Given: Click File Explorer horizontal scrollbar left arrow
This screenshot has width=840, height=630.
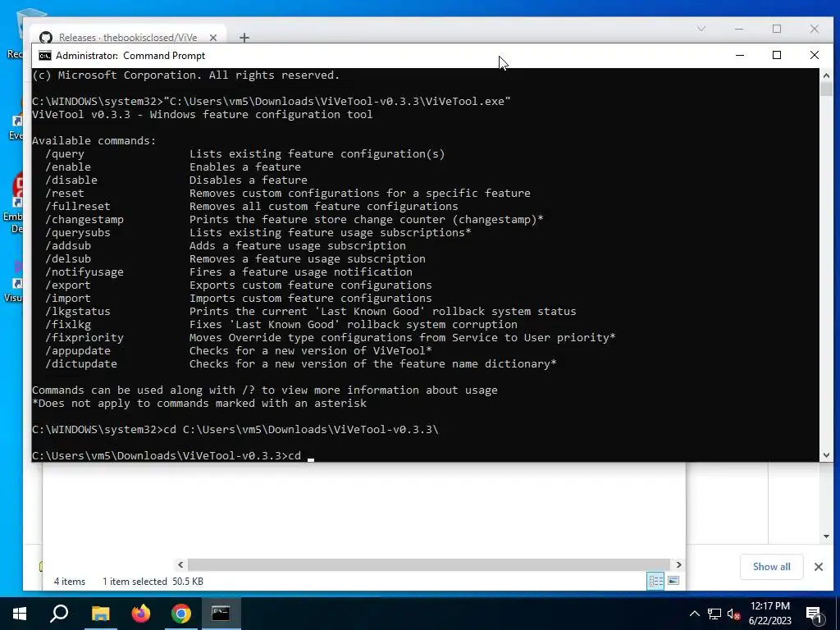Looking at the screenshot, I should 180,564.
